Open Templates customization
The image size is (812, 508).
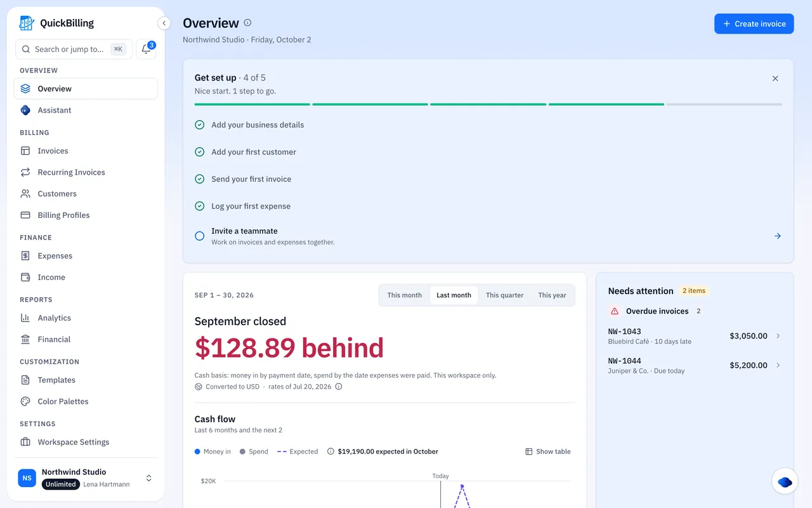pos(86,380)
